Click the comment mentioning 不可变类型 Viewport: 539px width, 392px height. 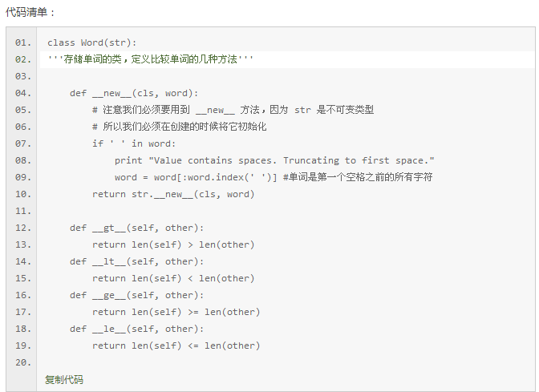click(233, 110)
